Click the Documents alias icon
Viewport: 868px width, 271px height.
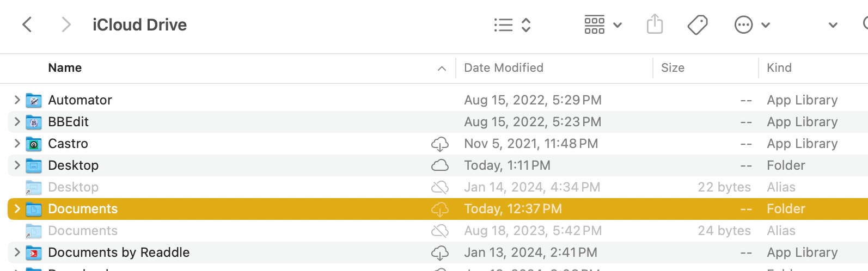point(34,231)
